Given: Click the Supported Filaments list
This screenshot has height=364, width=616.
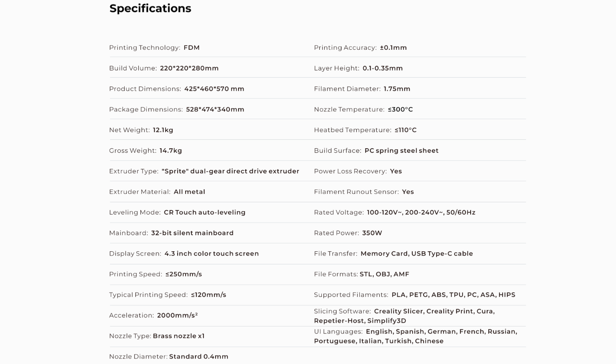Looking at the screenshot, I should pos(453,295).
